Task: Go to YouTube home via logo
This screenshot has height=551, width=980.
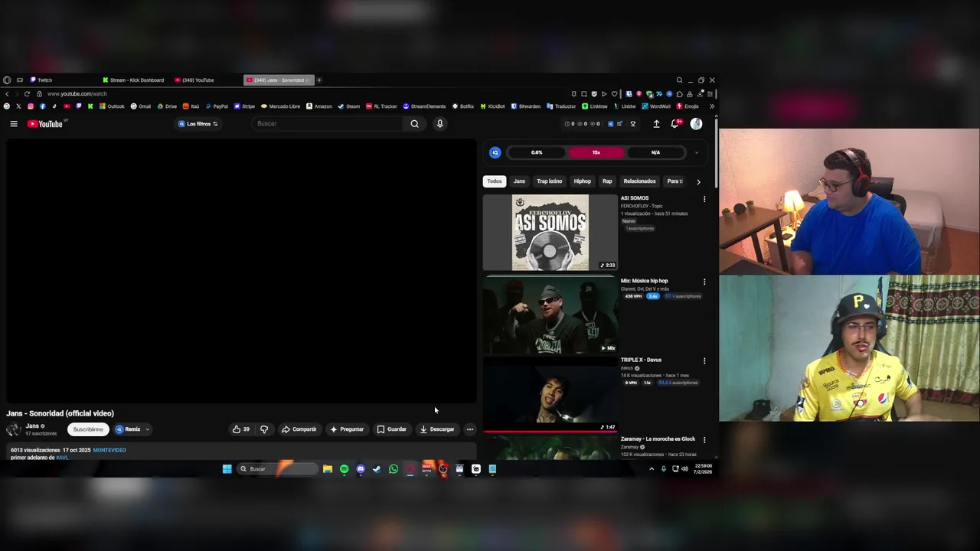Action: (x=45, y=124)
